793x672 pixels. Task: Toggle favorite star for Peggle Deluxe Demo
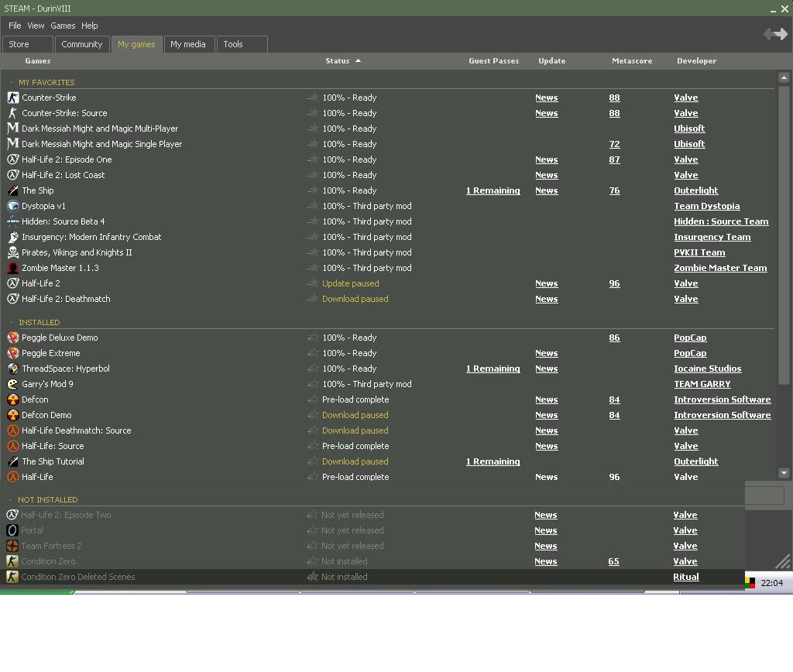click(x=313, y=338)
